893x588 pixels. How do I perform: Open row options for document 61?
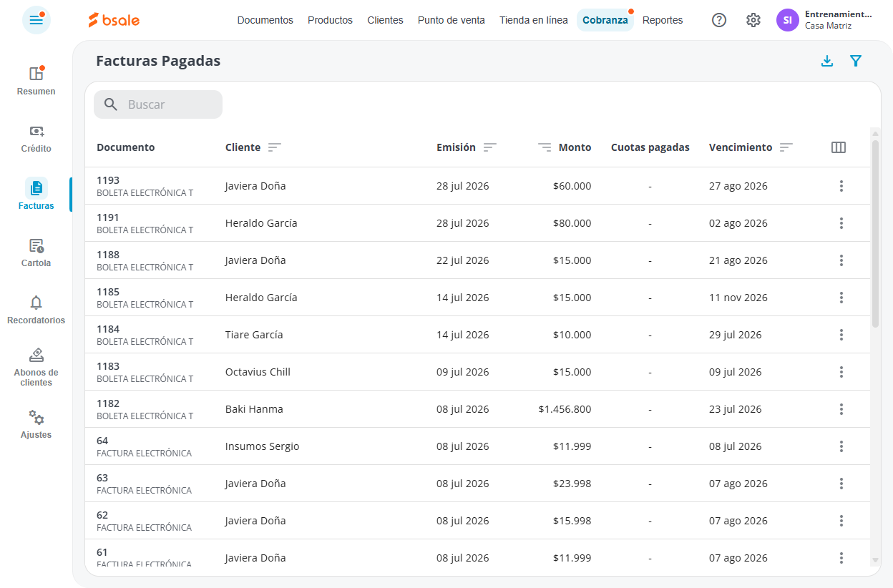click(x=841, y=558)
